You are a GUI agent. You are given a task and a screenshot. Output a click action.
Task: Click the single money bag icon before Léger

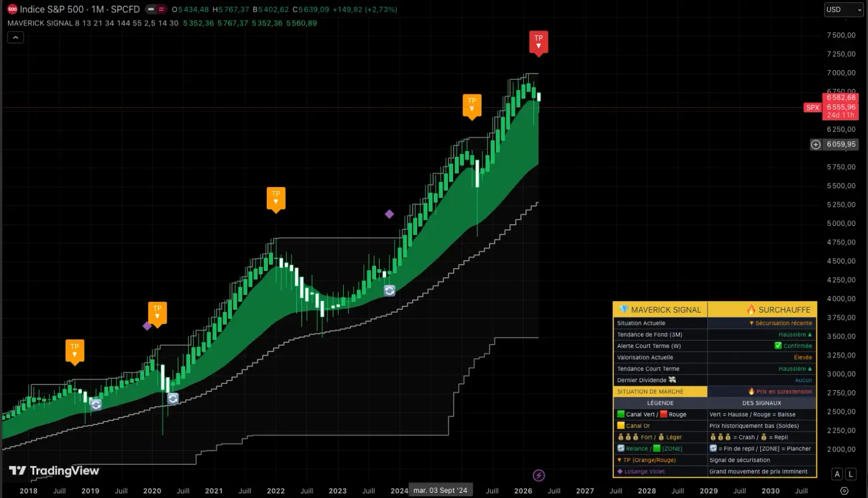661,437
